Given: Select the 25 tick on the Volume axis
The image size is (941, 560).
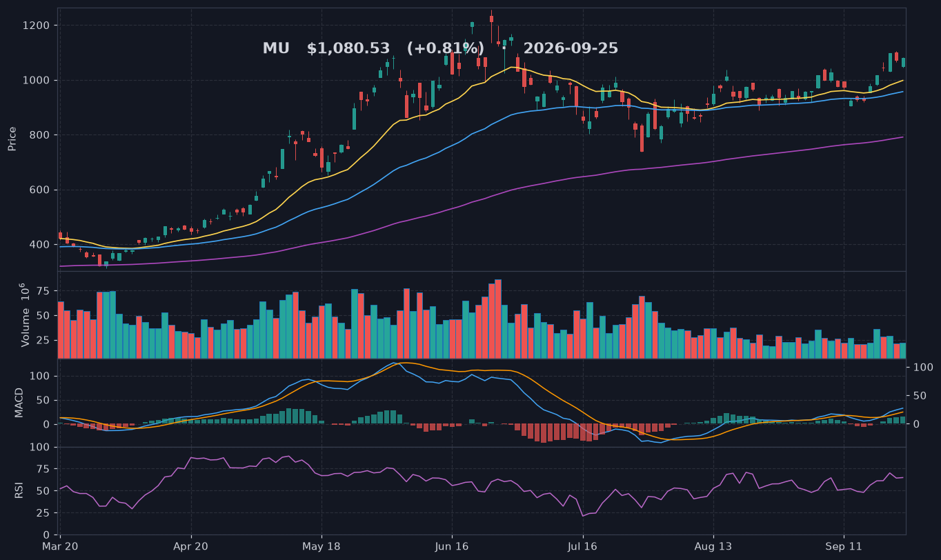Looking at the screenshot, I should point(43,341).
